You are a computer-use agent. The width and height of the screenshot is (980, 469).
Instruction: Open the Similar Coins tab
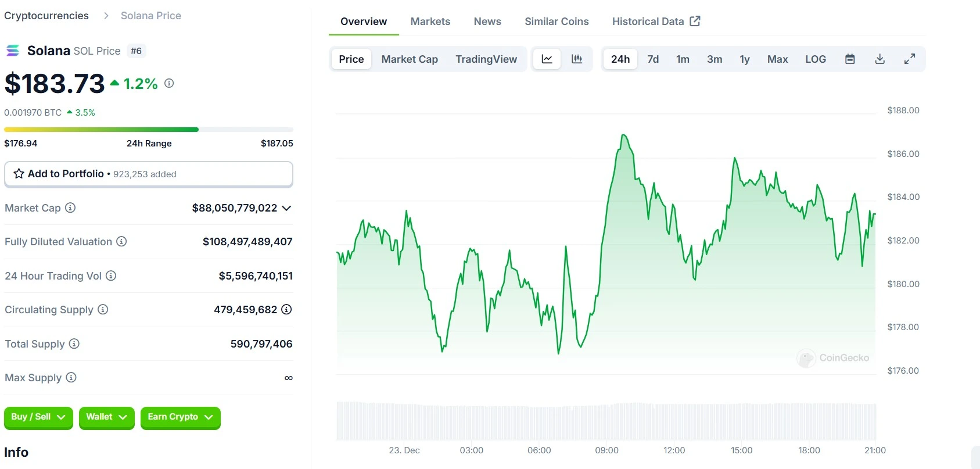[x=557, y=22]
